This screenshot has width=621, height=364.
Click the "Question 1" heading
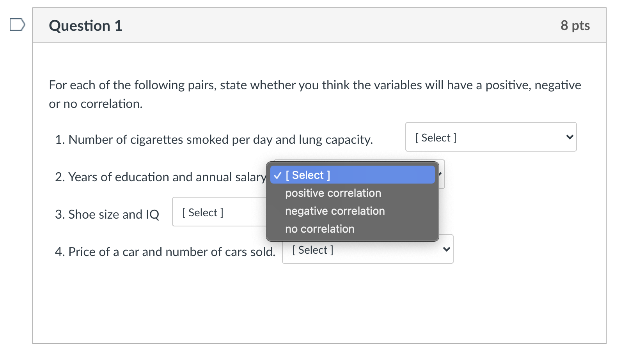point(85,26)
